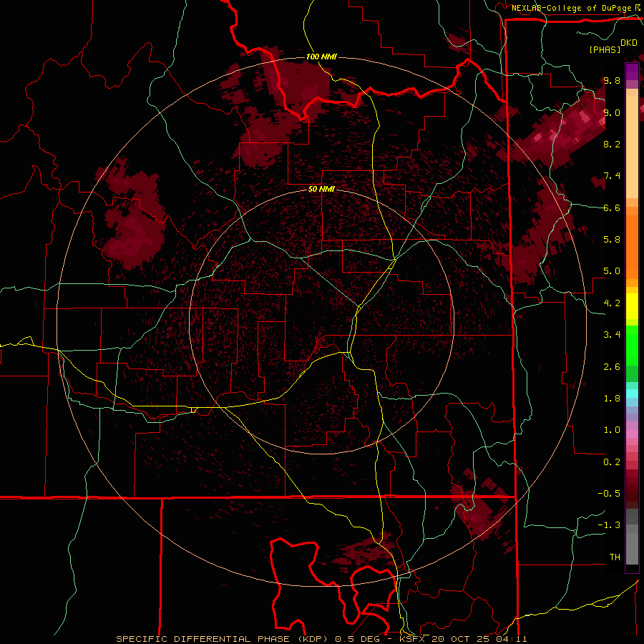Click the 9.0 value on the color scale
The height and width of the screenshot is (644, 644).
coord(612,112)
